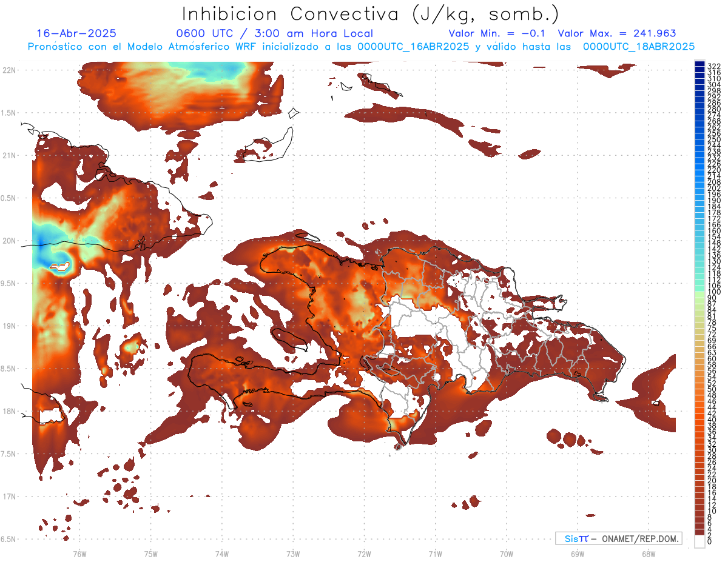
Task: Click the "68W" longitude label
Action: point(649,554)
